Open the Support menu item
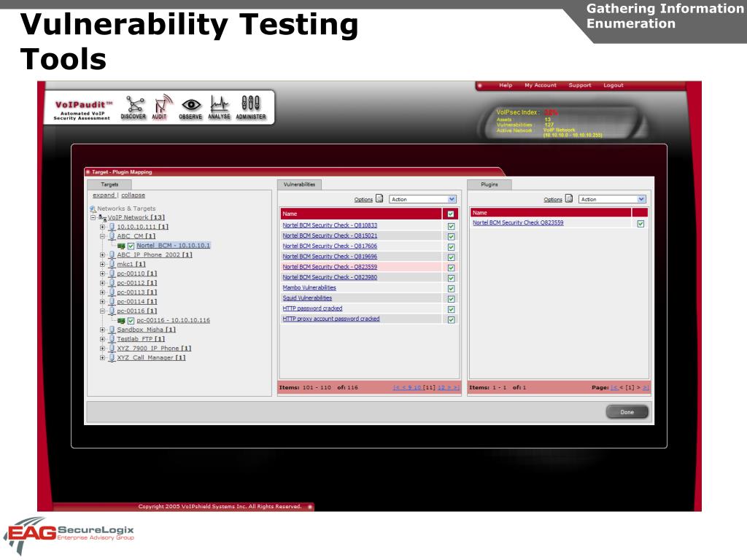Image resolution: width=747 pixels, height=560 pixels. 579,85
